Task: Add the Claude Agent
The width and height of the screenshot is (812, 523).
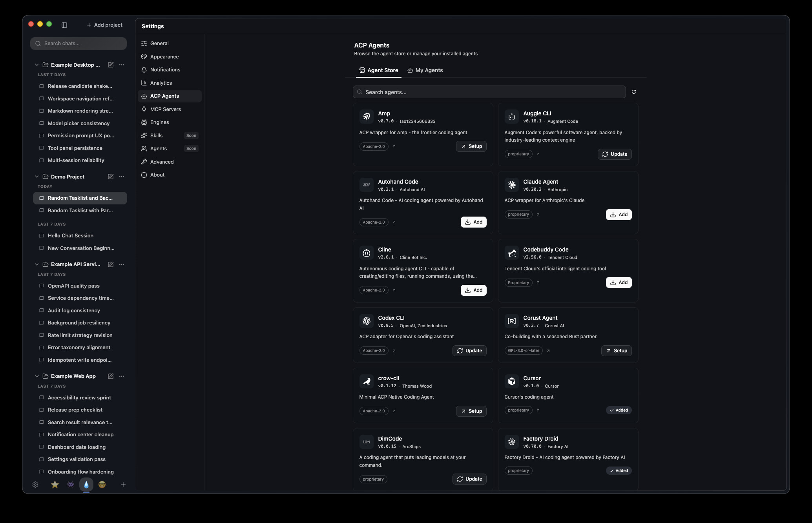Action: [x=619, y=215]
